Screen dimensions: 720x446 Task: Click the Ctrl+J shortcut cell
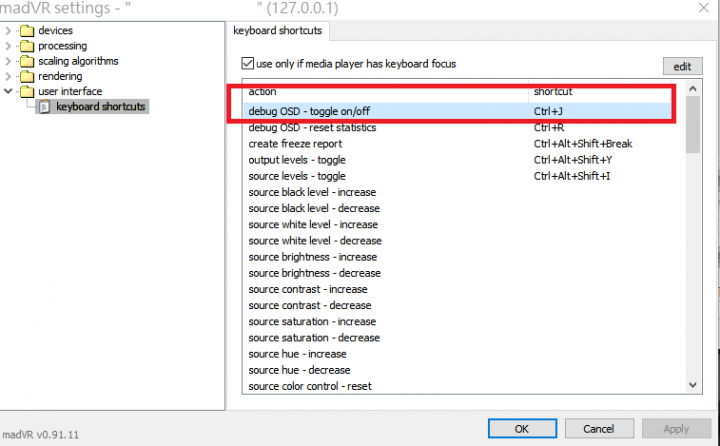pyautogui.click(x=548, y=111)
